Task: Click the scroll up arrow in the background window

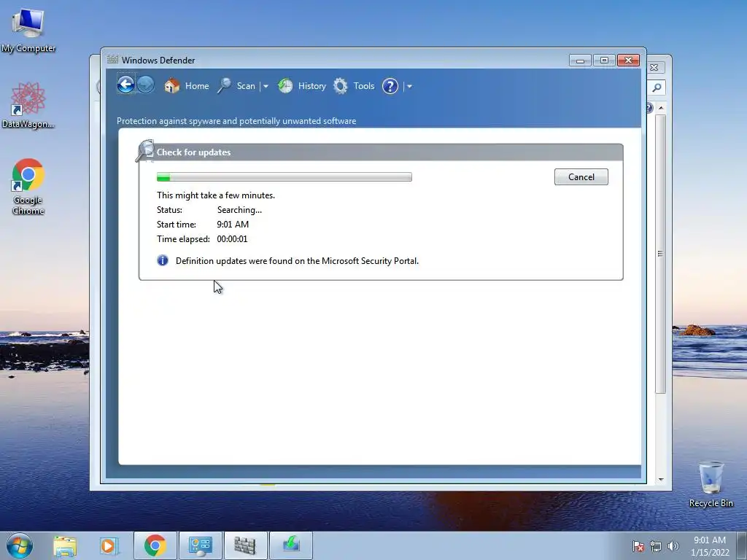Action: tap(661, 108)
